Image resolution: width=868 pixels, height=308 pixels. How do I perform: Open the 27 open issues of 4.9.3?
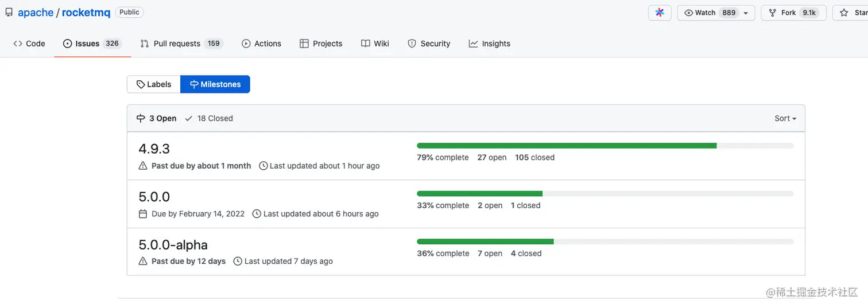pos(492,157)
